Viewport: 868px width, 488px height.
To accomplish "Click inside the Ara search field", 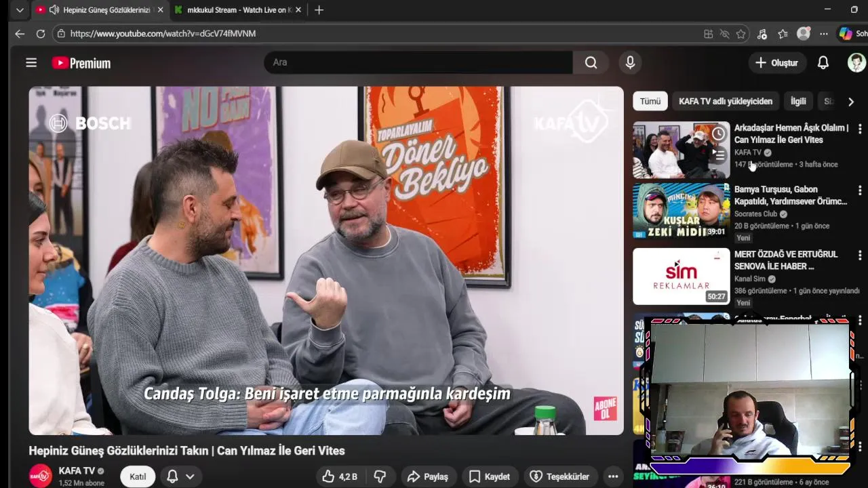I will click(418, 62).
